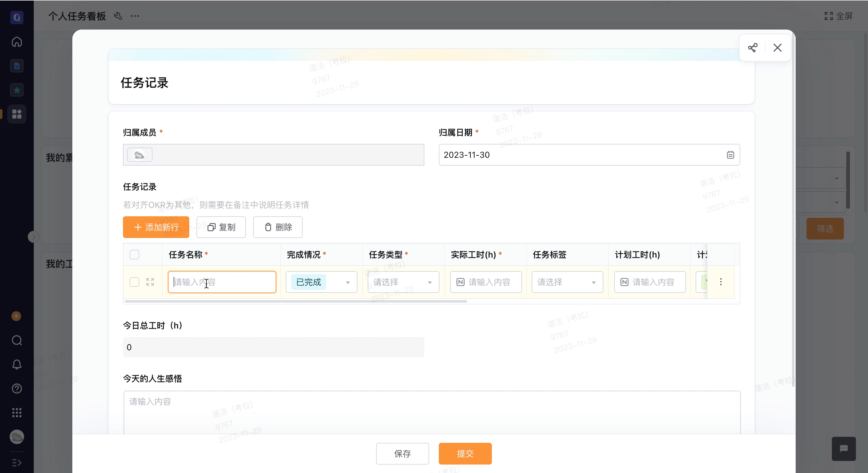Click the 归属成员 member field
Screen dimensions: 868x473
point(273,155)
